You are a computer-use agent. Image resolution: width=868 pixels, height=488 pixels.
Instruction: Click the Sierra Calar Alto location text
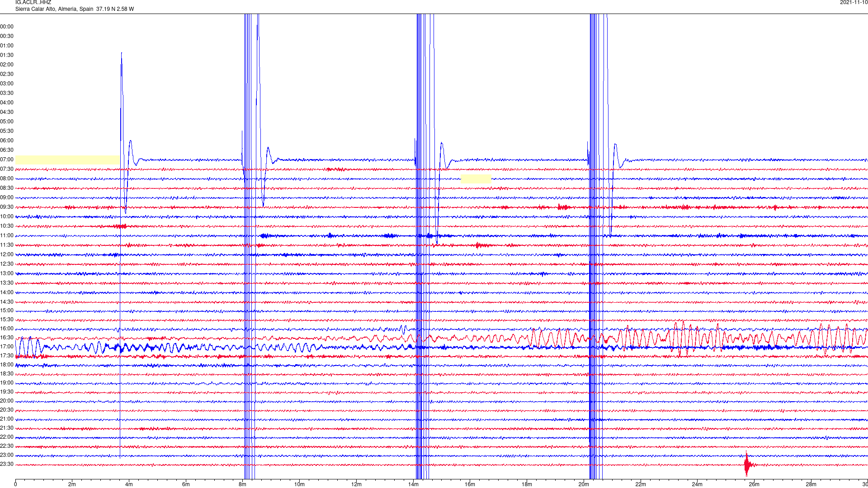pyautogui.click(x=75, y=9)
